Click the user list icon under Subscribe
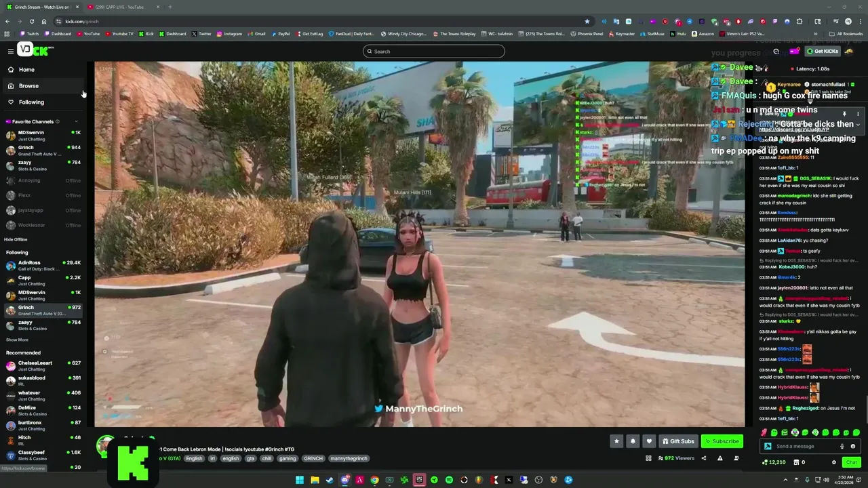The image size is (868, 488). click(x=736, y=458)
